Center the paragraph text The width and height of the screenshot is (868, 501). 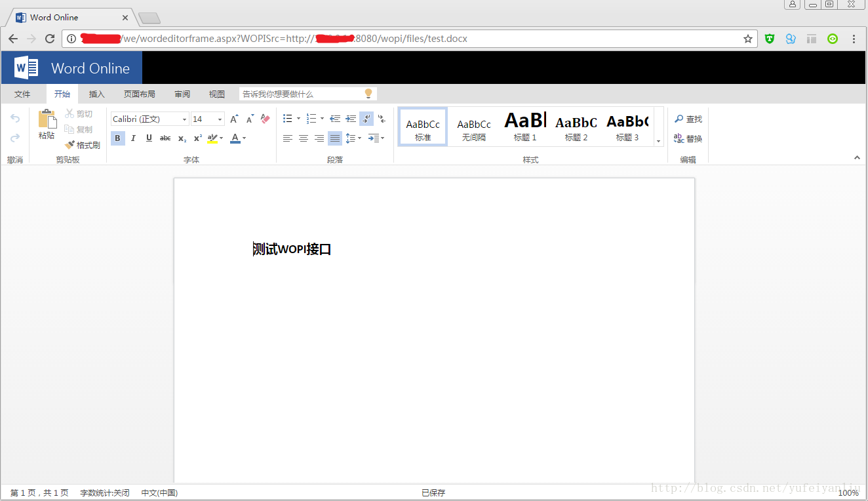click(304, 138)
